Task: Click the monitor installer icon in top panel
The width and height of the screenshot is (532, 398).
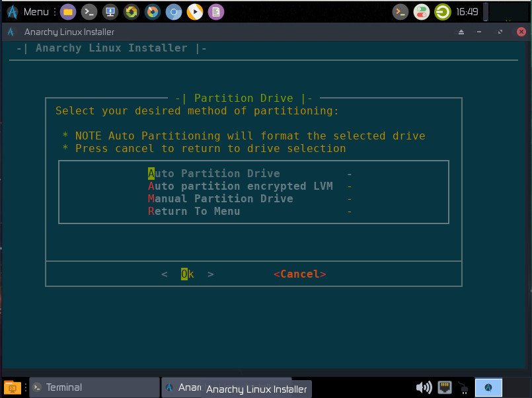Action: (110, 12)
